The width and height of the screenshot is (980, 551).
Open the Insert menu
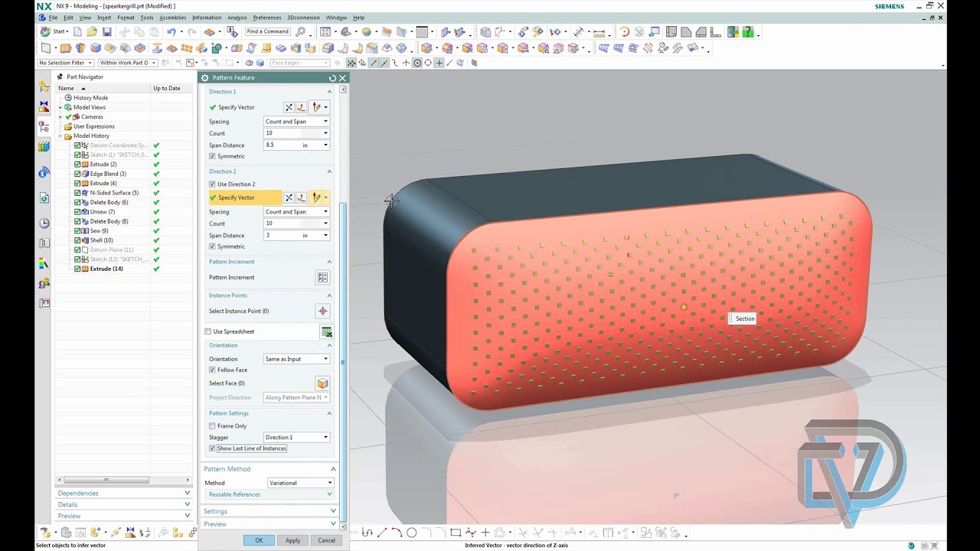pyautogui.click(x=104, y=17)
